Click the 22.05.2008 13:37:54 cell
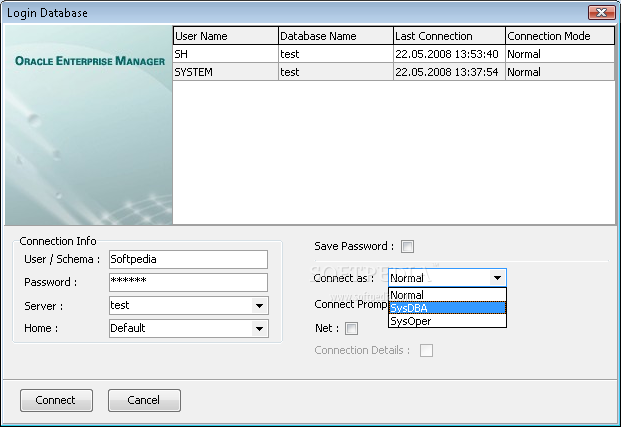The image size is (621, 427). coord(450,72)
